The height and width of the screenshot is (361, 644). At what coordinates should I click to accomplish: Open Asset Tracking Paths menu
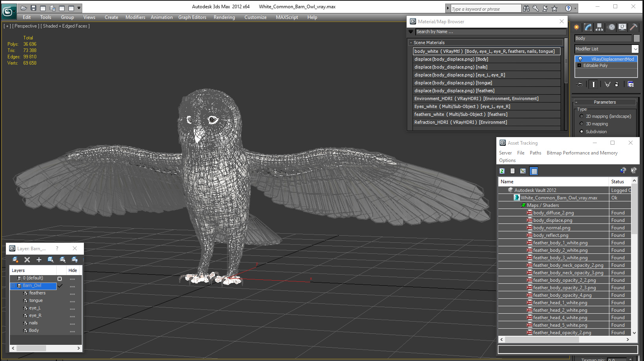coord(535,153)
